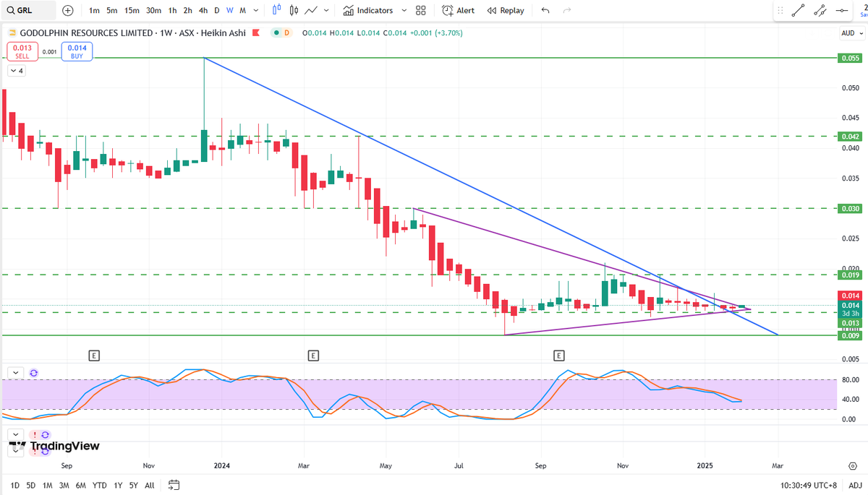868x495 pixels.
Task: Switch to the 1h timeframe
Action: [172, 11]
